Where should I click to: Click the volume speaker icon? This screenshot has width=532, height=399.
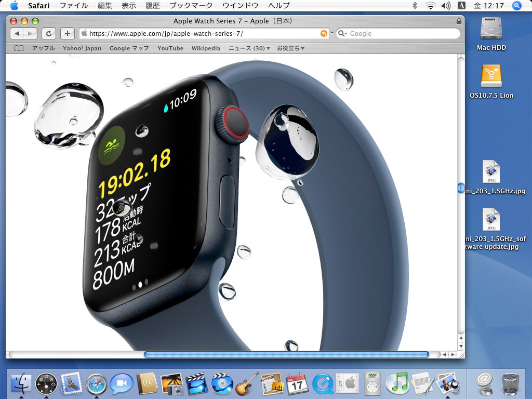pos(446,5)
